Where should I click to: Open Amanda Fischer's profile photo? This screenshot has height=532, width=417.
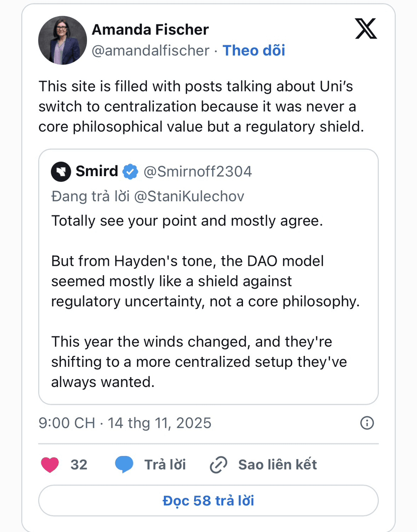(x=63, y=40)
